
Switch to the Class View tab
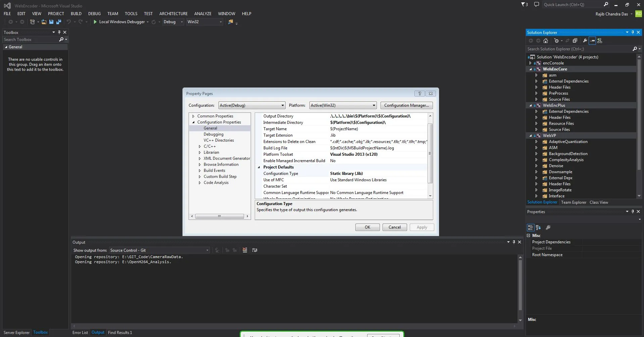click(x=599, y=202)
